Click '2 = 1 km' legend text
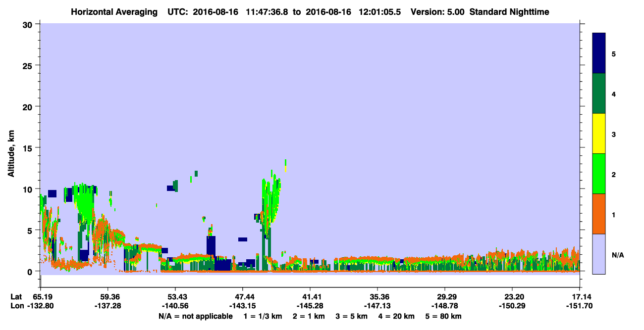 click(x=309, y=316)
